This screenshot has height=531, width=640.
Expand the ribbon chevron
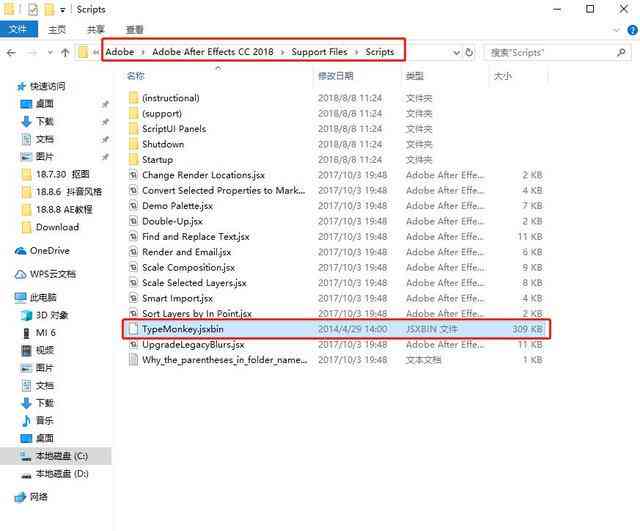tap(616, 29)
